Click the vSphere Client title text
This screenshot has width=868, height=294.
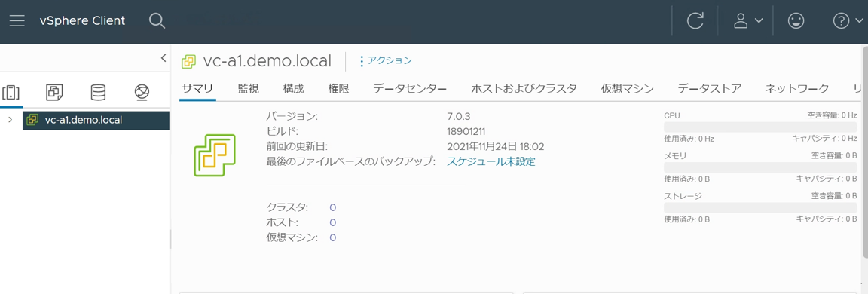tap(82, 21)
